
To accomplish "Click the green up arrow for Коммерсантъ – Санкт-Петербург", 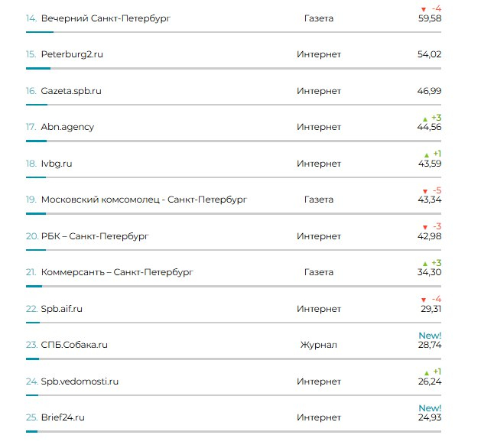I will 425,264.
